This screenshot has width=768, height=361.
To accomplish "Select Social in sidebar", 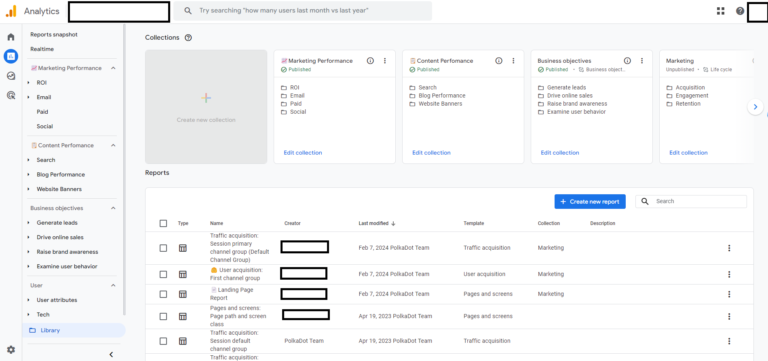I will [45, 126].
